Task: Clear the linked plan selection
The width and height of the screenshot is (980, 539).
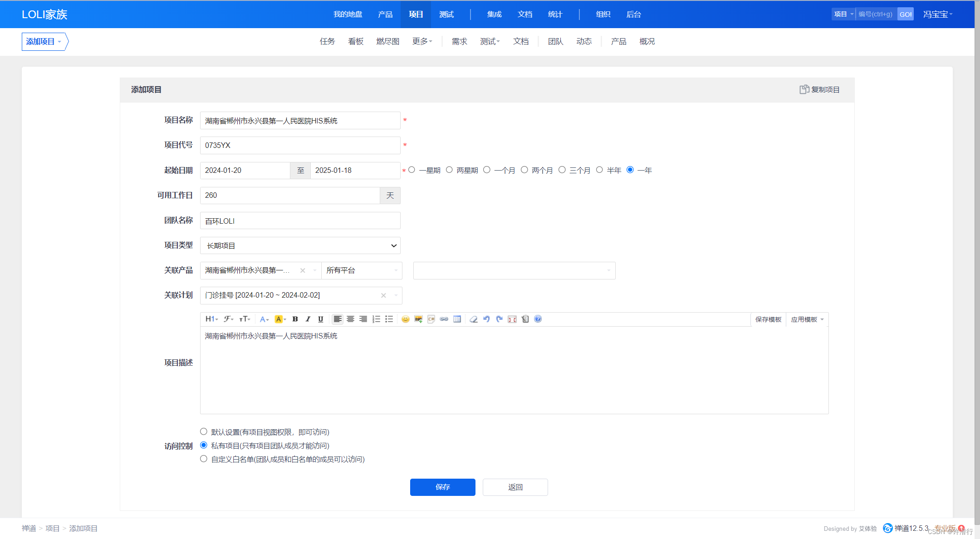Action: (x=383, y=295)
